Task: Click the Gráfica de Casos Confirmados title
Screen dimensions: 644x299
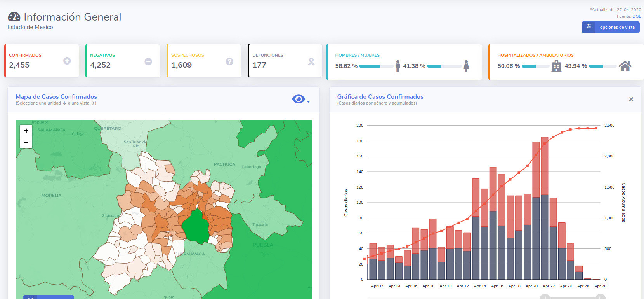Action: click(x=380, y=97)
